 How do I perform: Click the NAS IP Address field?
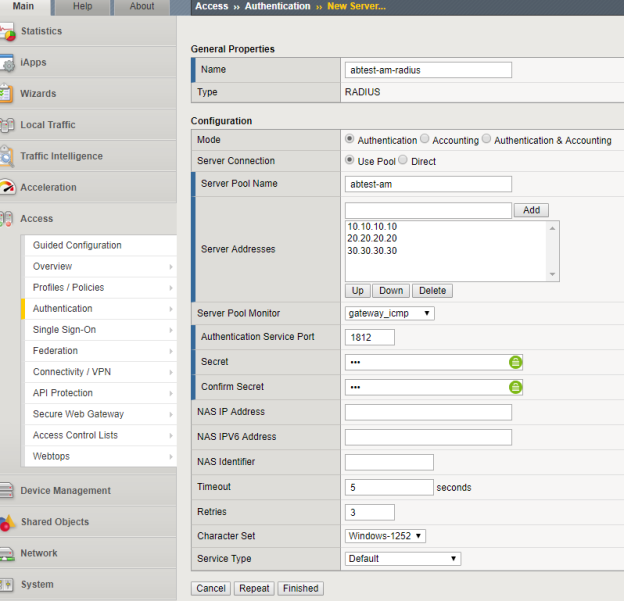(x=428, y=412)
